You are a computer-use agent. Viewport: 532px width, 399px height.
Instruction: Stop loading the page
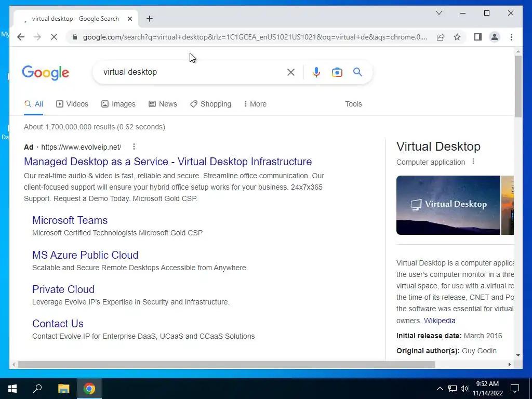coord(54,37)
